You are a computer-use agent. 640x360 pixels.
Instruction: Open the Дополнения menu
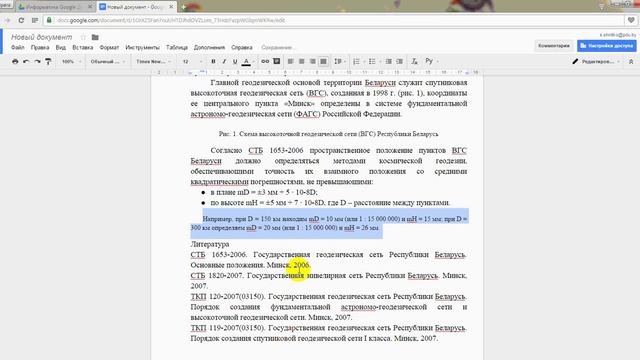(209, 48)
